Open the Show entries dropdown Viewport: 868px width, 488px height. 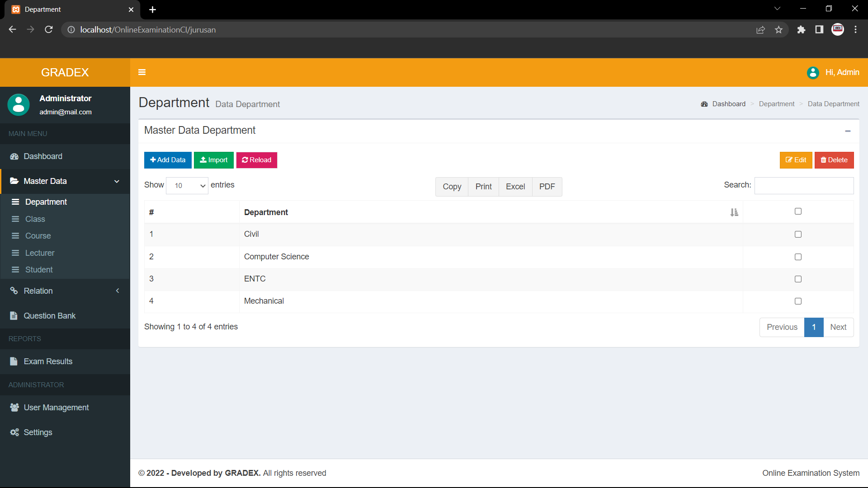[187, 185]
